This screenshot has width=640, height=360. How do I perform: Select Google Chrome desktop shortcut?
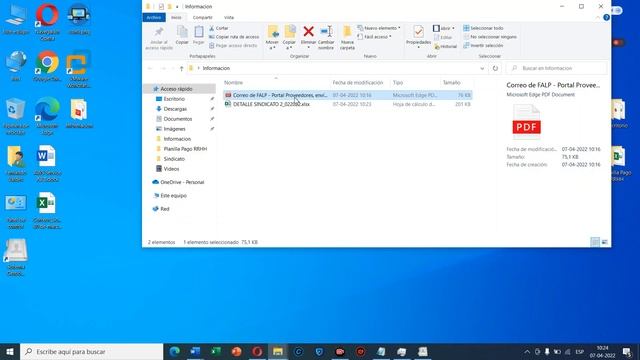tap(47, 66)
